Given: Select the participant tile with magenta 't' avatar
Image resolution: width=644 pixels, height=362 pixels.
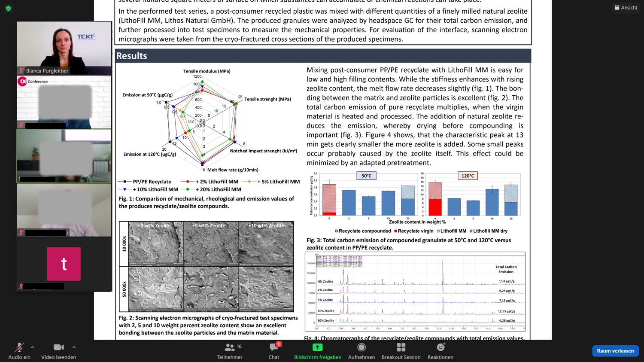Looking at the screenshot, I should point(64,264).
